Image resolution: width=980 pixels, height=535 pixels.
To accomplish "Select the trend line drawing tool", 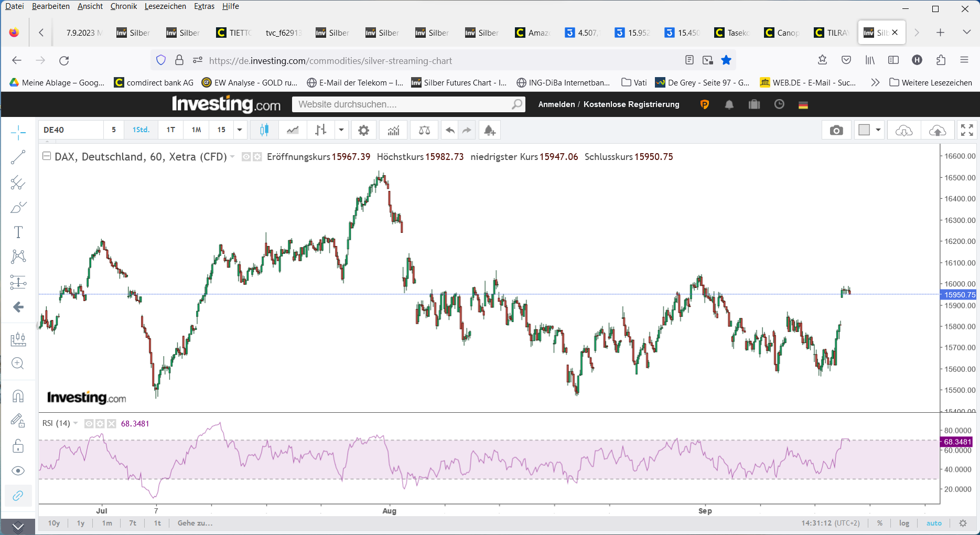I will pos(18,157).
